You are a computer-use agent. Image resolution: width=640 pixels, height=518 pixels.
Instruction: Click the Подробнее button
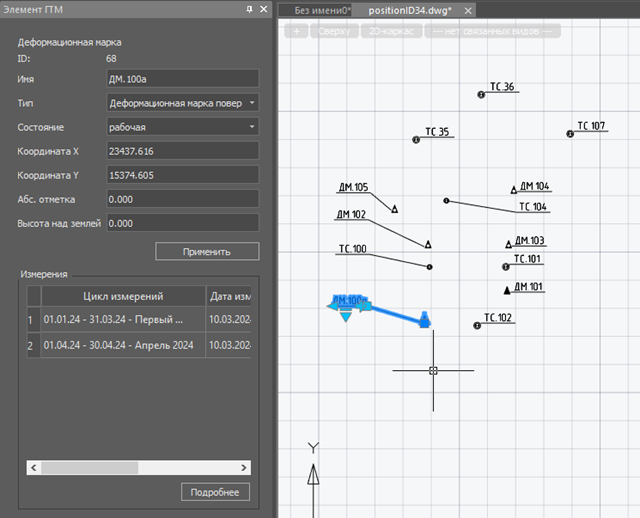point(215,492)
